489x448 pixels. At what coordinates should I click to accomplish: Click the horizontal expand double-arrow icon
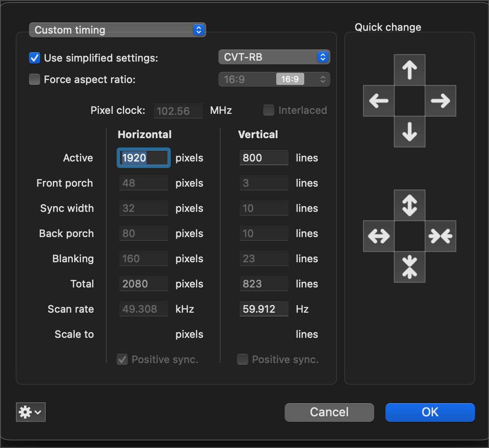coord(378,236)
